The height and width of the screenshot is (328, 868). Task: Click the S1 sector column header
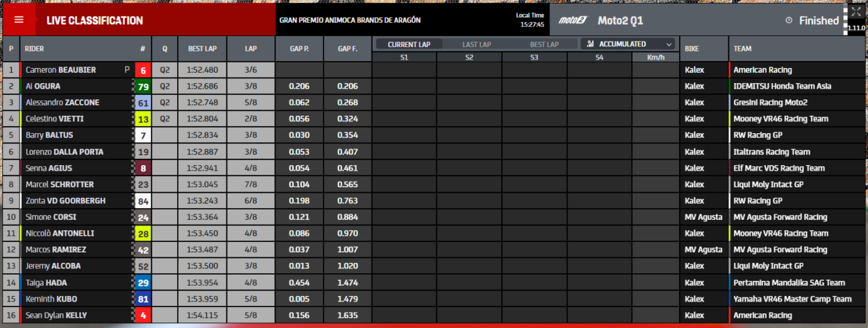pyautogui.click(x=404, y=57)
